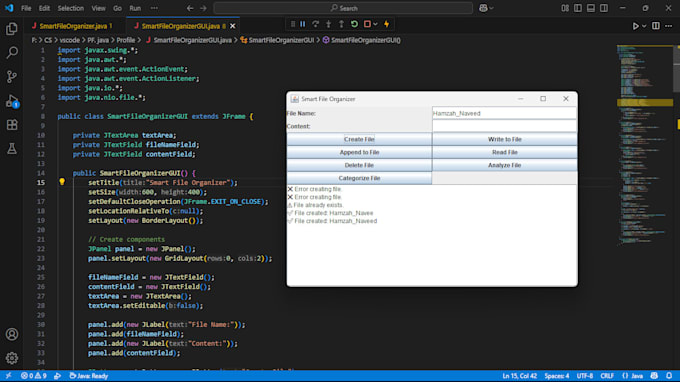Show errors and warnings in status bar
The width and height of the screenshot is (680, 382).
(x=33, y=376)
